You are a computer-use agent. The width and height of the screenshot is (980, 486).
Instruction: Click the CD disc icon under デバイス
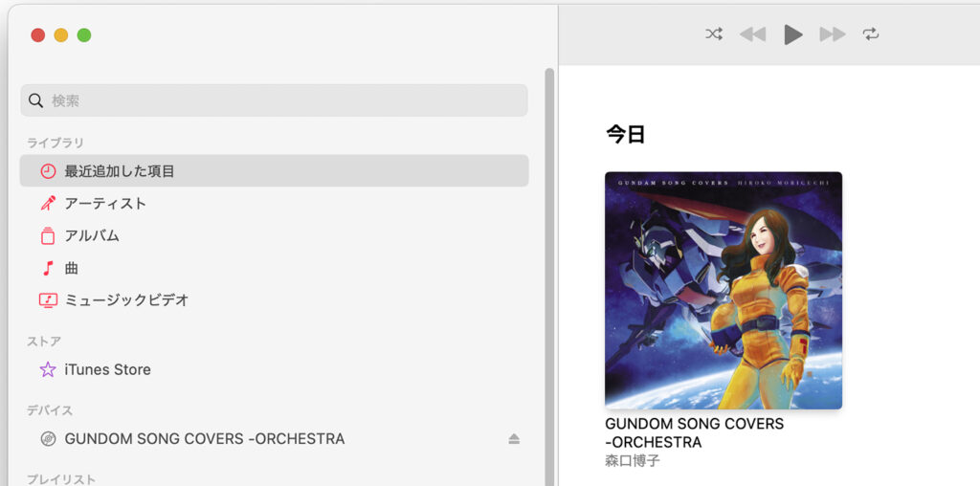click(48, 439)
